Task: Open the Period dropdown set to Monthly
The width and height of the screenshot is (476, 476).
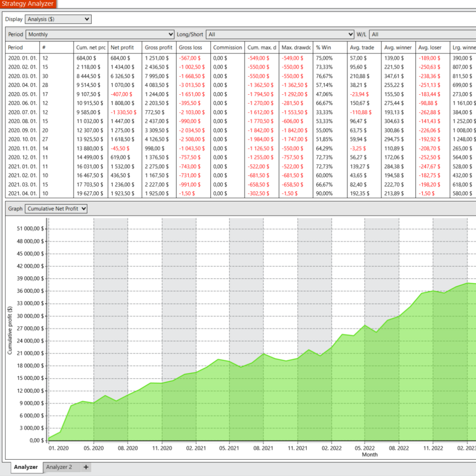Action: click(x=99, y=34)
